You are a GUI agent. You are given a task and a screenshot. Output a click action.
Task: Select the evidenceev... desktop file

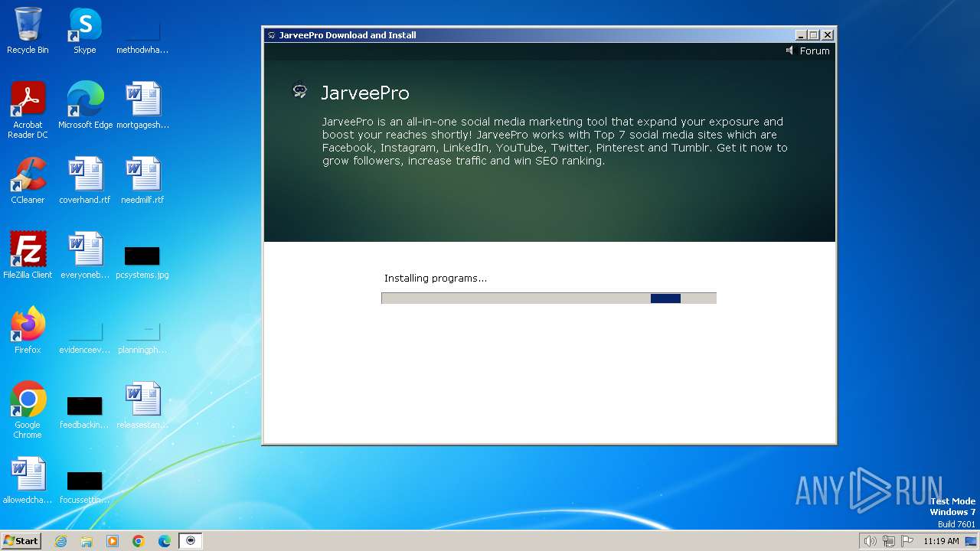pyautogui.click(x=85, y=337)
